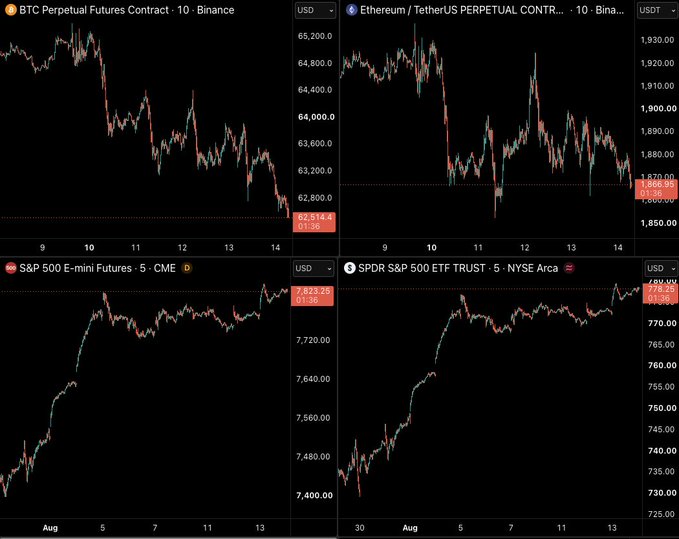Screen dimensions: 679x539
Task: Click the orange D delayed-data badge
Action: pos(187,268)
